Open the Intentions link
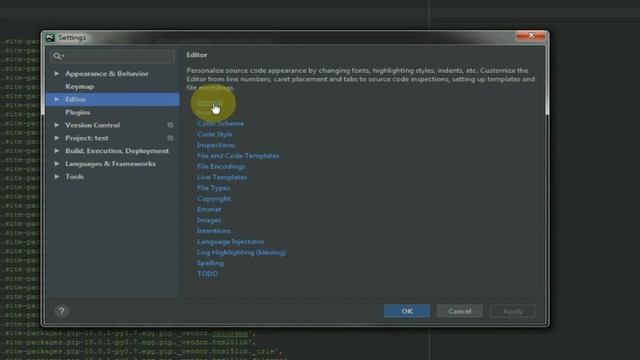This screenshot has height=360, width=640. point(213,231)
